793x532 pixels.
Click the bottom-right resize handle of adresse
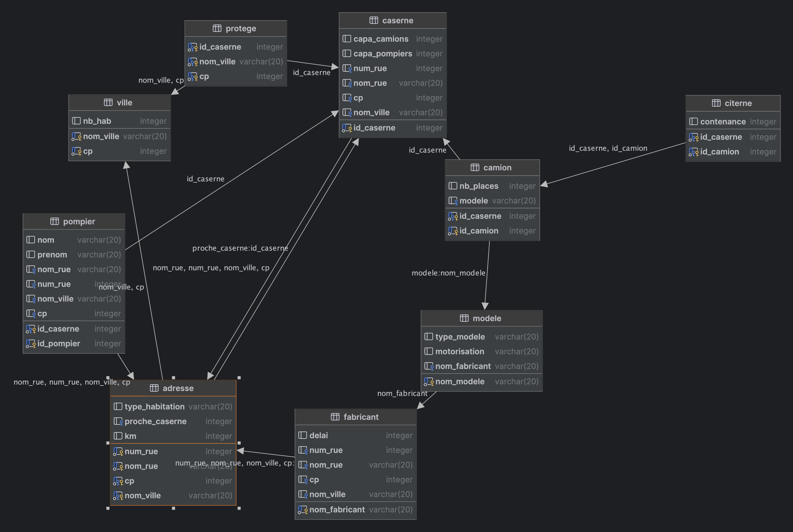point(239,508)
